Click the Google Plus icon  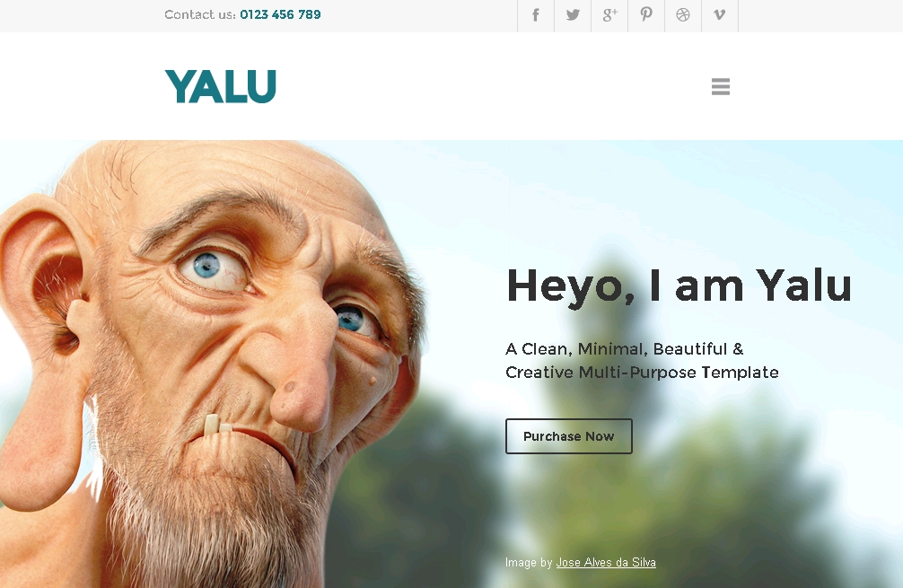(x=609, y=15)
